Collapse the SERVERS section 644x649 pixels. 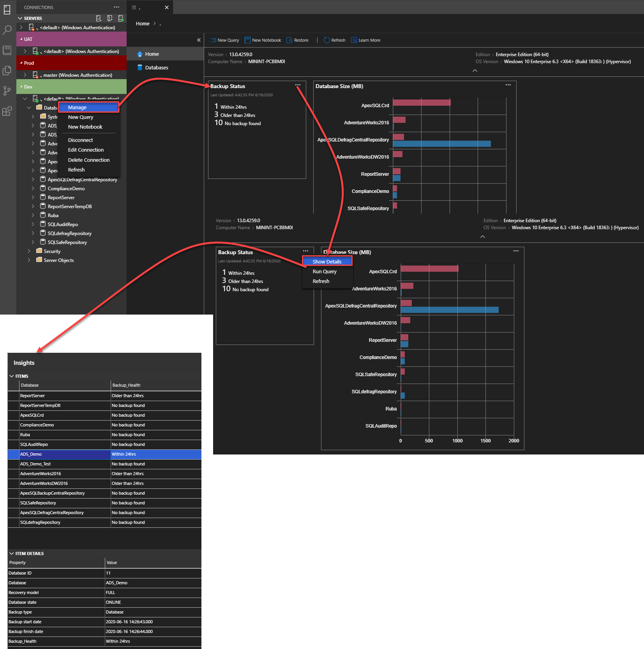(20, 18)
